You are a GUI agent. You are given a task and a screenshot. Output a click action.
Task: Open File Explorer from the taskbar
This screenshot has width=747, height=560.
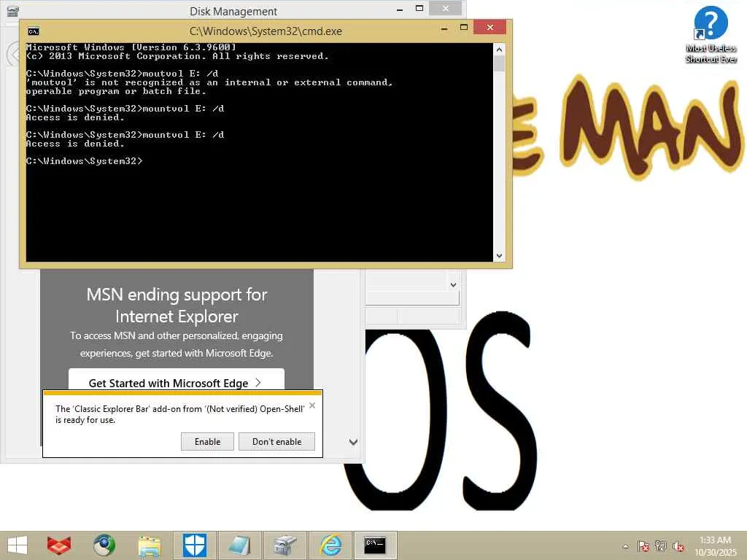click(x=150, y=545)
